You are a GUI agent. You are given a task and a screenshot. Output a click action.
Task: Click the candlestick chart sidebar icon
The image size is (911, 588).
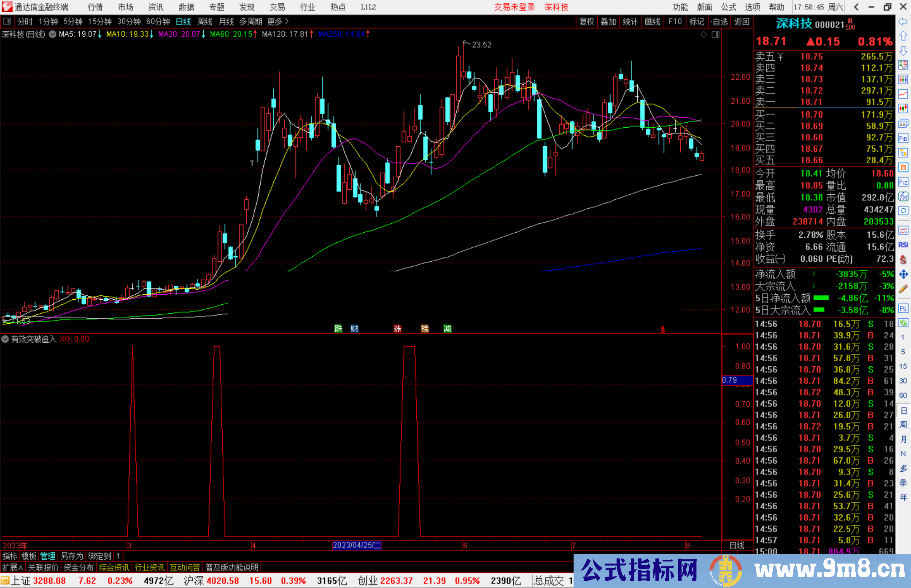pos(903,108)
